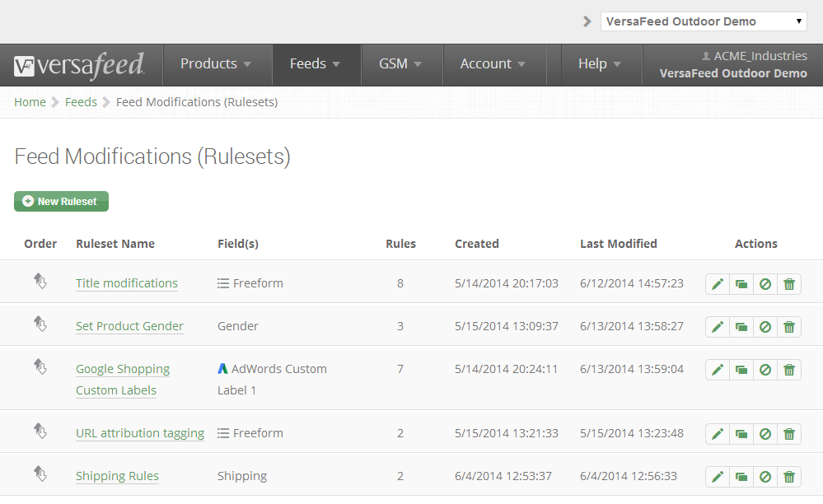Image resolution: width=823 pixels, height=504 pixels.
Task: Open the Help menu
Action: click(600, 64)
